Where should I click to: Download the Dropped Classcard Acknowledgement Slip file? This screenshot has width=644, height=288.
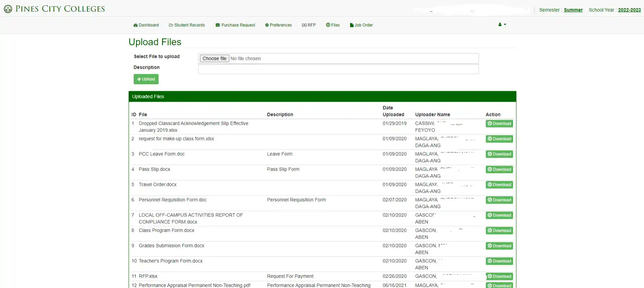(x=499, y=123)
